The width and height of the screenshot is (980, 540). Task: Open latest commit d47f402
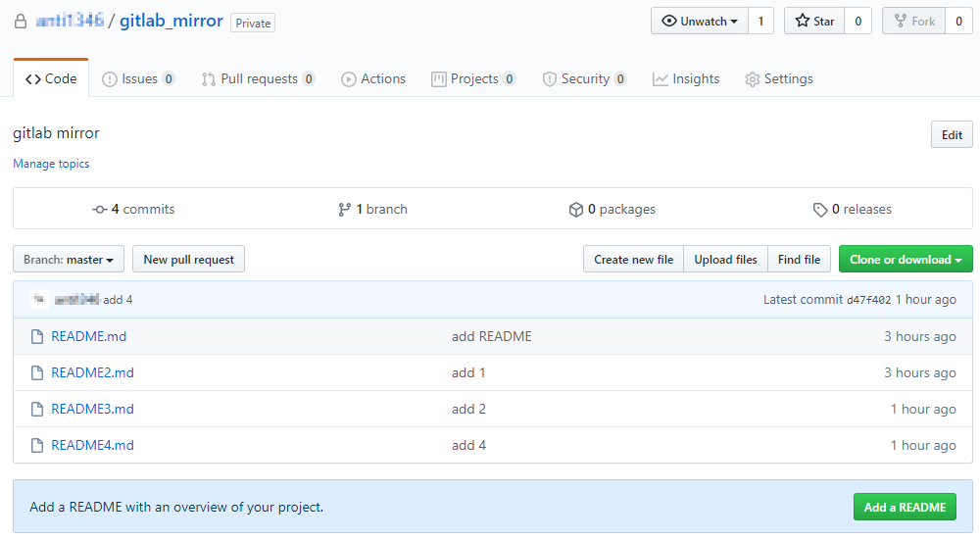(x=868, y=300)
